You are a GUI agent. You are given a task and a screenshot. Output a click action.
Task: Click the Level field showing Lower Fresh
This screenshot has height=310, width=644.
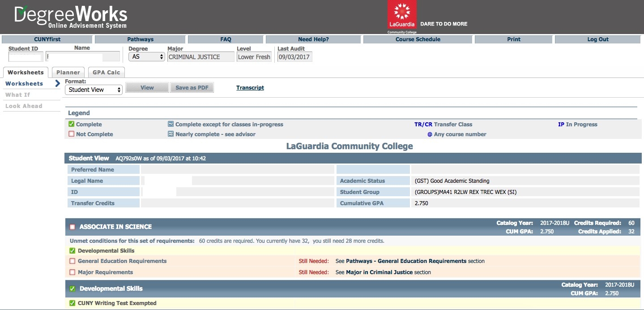pyautogui.click(x=254, y=57)
